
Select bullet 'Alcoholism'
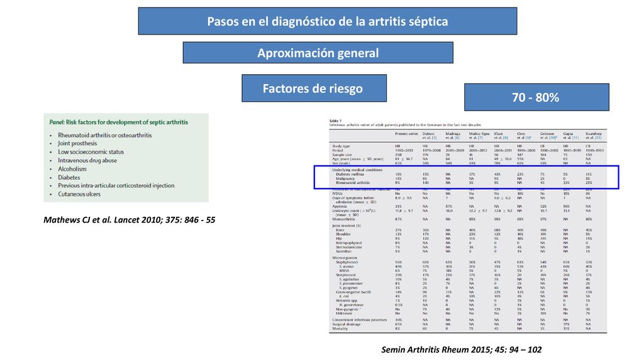pyautogui.click(x=72, y=168)
